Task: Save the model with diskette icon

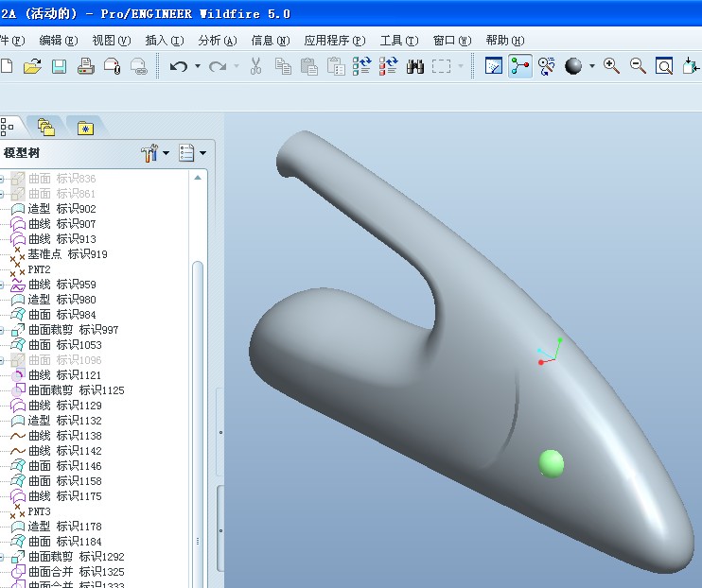Action: tap(59, 67)
